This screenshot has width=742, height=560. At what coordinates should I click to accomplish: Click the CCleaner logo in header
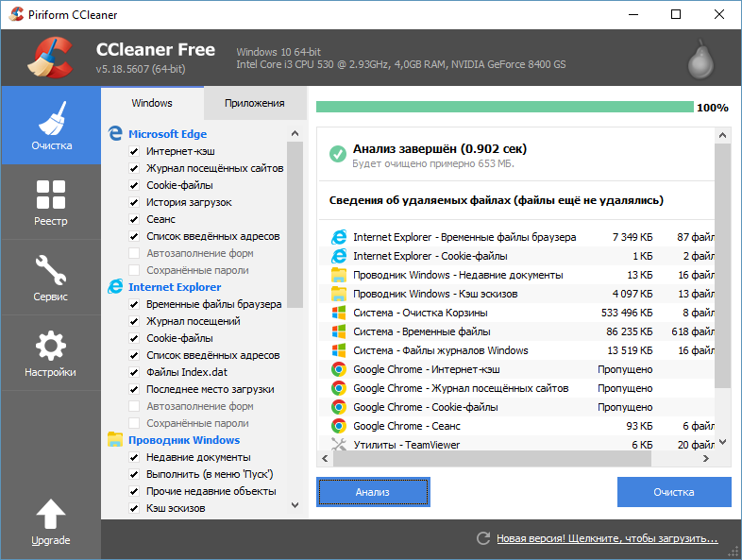click(51, 58)
